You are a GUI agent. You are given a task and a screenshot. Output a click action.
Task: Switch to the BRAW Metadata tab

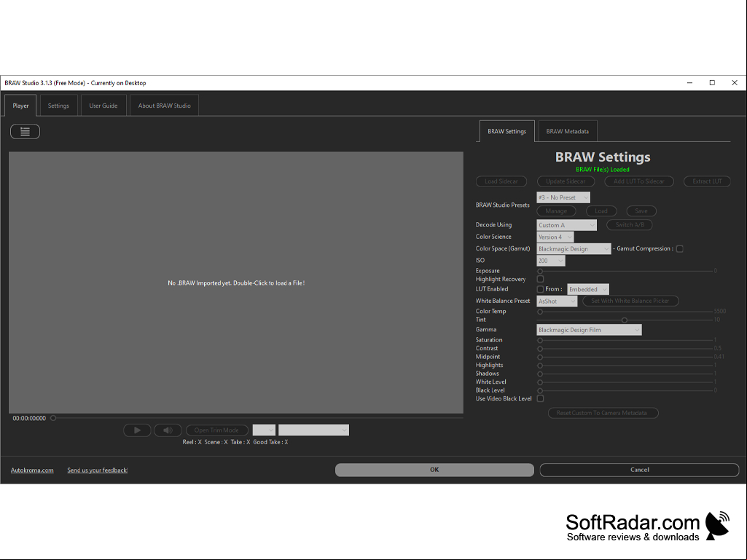(568, 131)
